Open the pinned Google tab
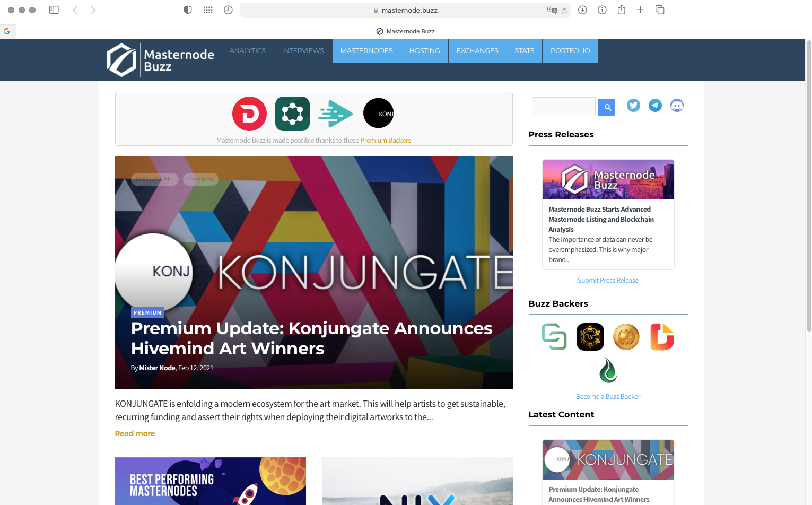 (x=7, y=31)
